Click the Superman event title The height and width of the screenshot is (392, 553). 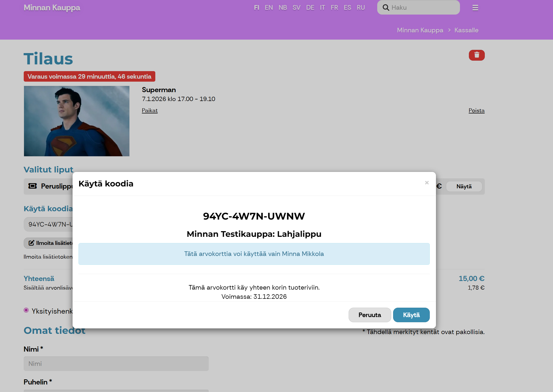click(x=159, y=90)
